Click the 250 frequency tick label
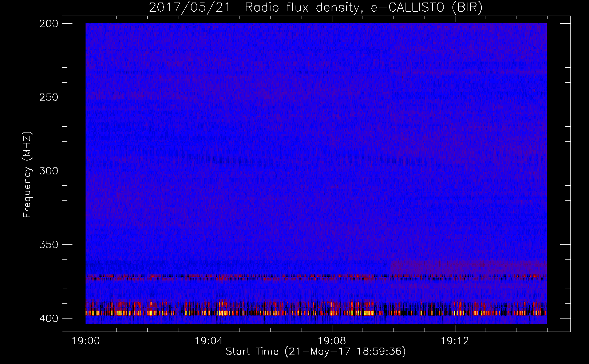The height and width of the screenshot is (364, 589). pos(48,97)
